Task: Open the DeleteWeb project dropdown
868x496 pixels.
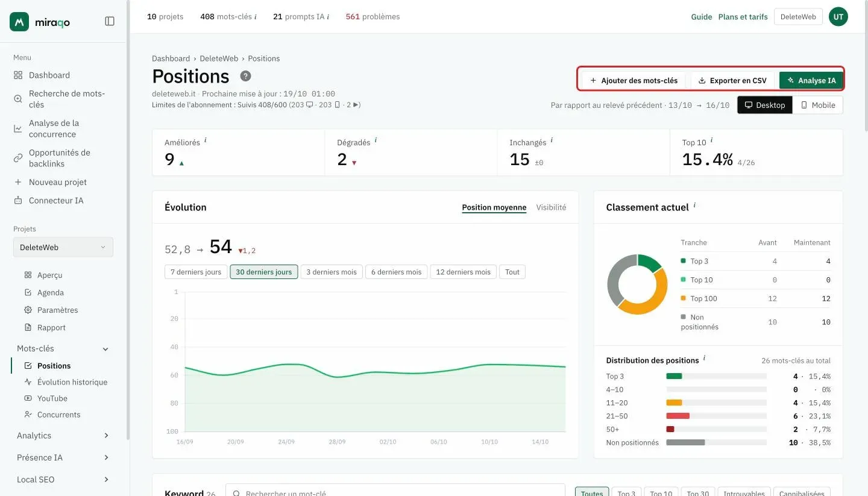Action: pyautogui.click(x=63, y=247)
